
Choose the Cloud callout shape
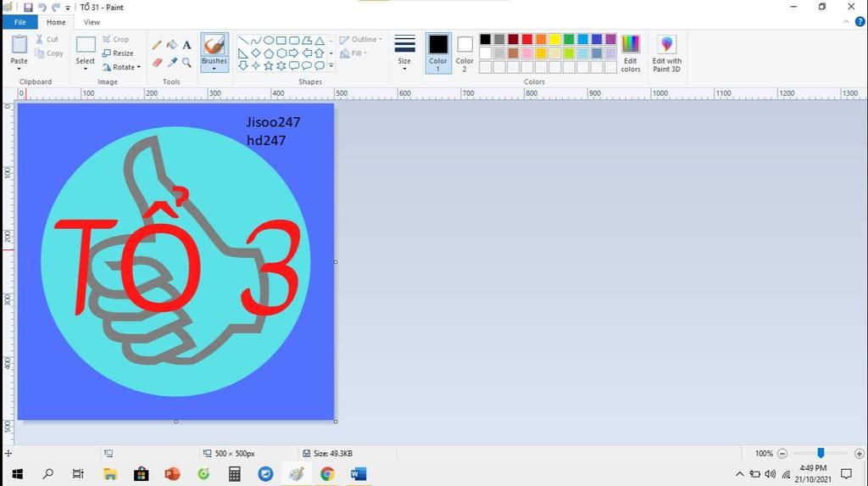click(x=320, y=65)
